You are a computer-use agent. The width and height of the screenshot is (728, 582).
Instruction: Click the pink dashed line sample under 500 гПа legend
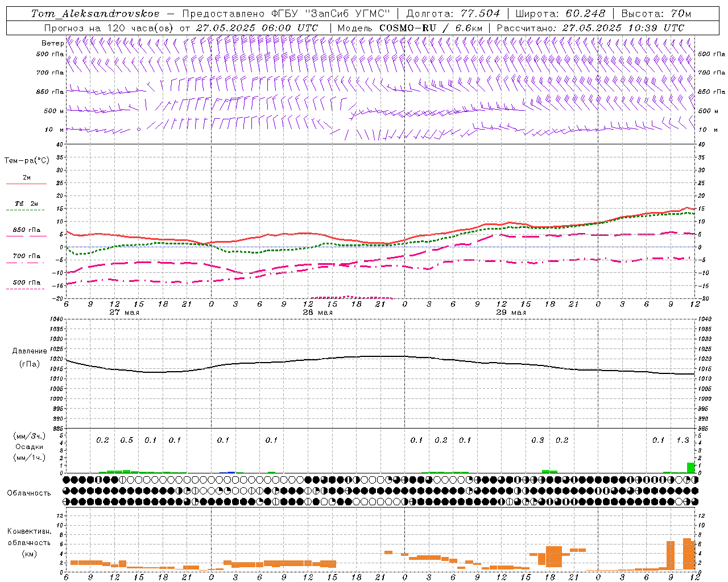coord(26,289)
